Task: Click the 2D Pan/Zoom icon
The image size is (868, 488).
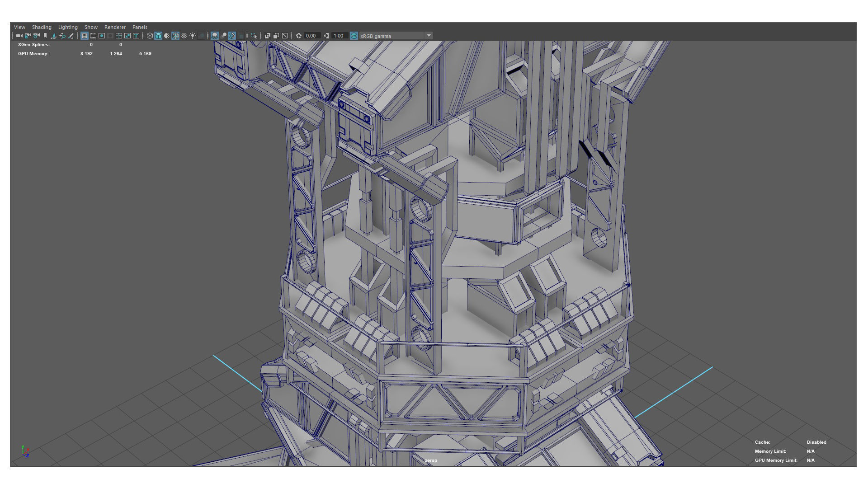Action: pyautogui.click(x=62, y=36)
